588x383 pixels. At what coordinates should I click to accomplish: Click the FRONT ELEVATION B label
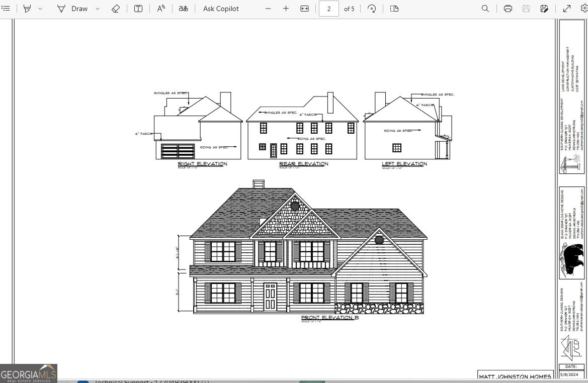[x=330, y=318]
